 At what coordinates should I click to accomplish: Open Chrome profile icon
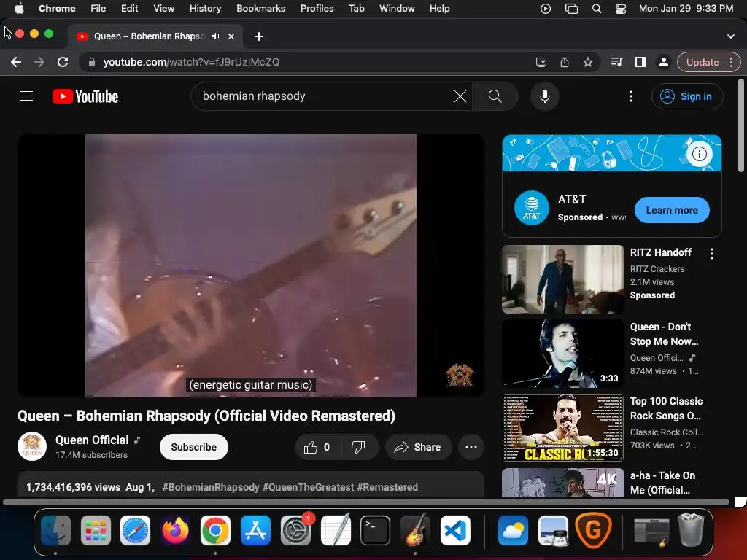pyautogui.click(x=663, y=62)
